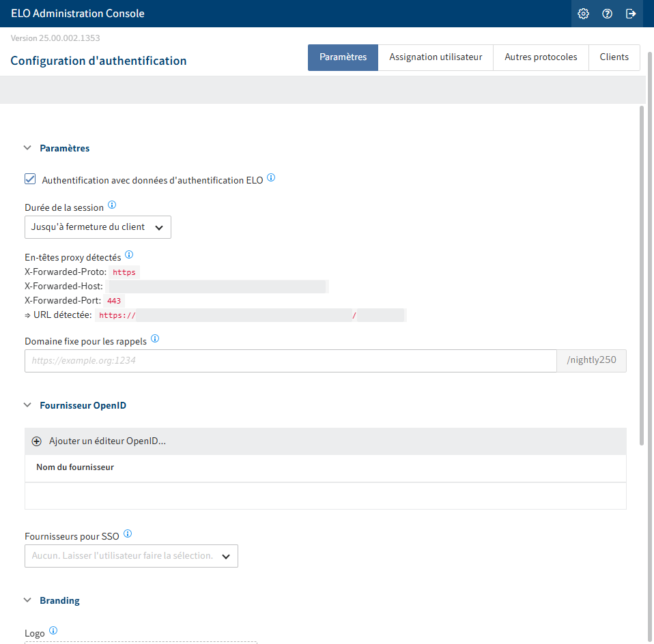
Task: Switch to the Paramètres tab
Action: coord(343,57)
